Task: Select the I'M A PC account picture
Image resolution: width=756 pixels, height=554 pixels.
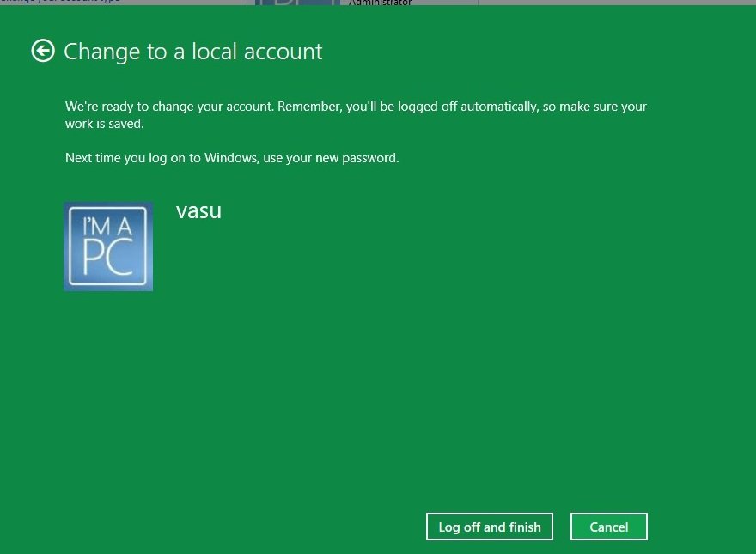Action: [x=108, y=247]
